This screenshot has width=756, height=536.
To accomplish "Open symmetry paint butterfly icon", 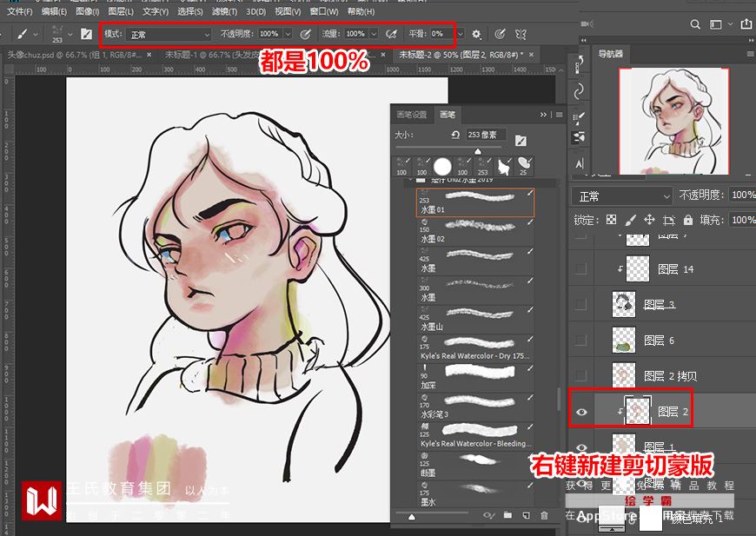I will pyautogui.click(x=521, y=34).
